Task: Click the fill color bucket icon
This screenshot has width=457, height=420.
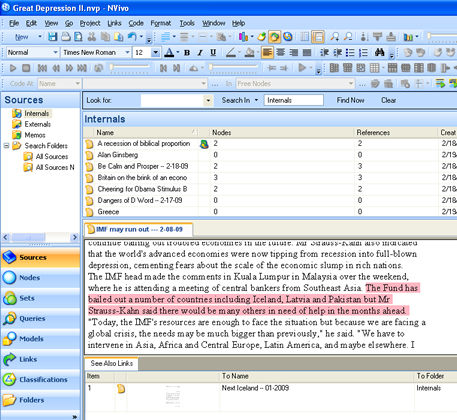Action: 249,52
